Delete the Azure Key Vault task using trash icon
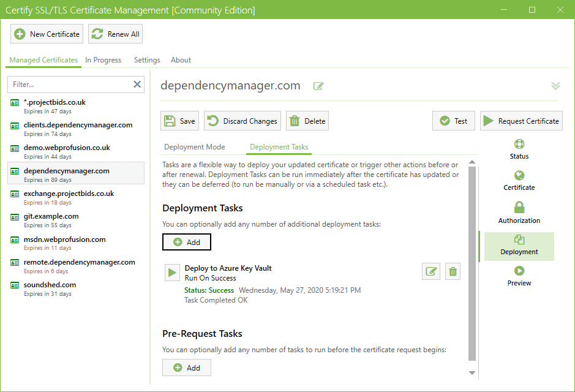575x392 pixels. pyautogui.click(x=453, y=271)
